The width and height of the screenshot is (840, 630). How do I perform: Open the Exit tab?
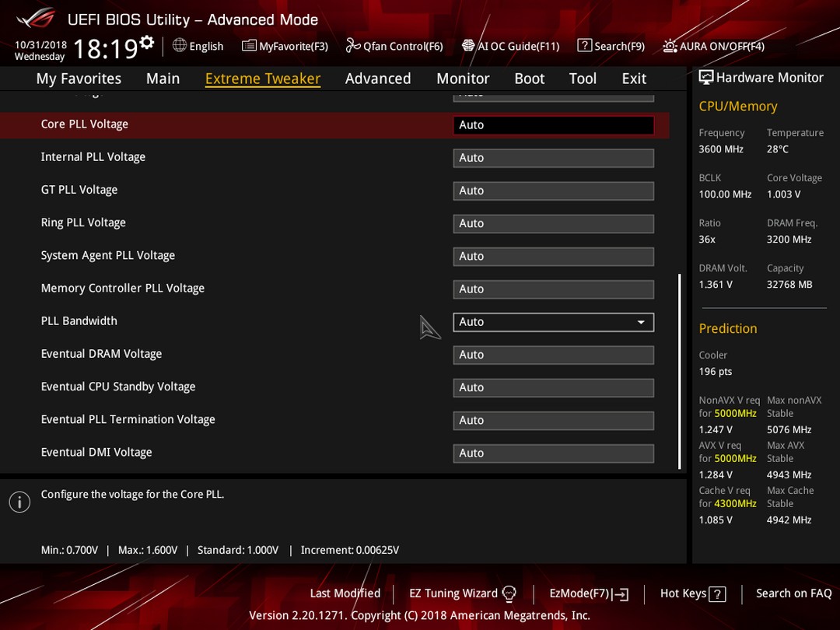click(x=634, y=79)
